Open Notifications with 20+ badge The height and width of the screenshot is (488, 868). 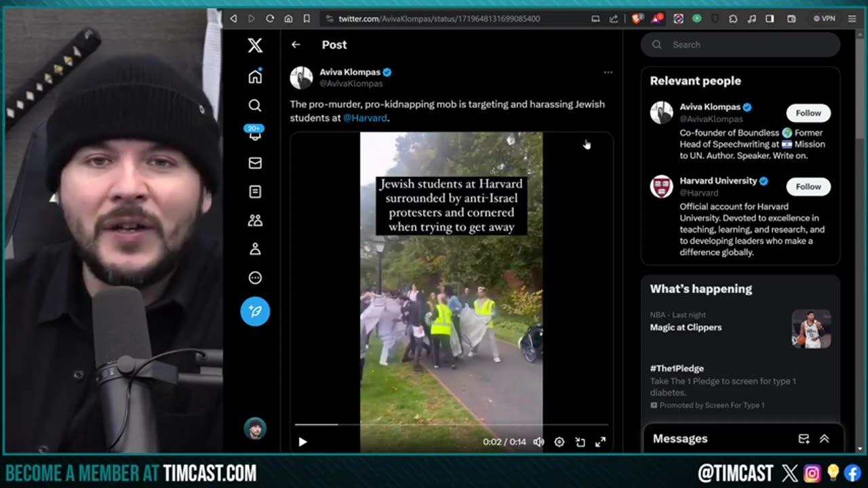tap(255, 133)
